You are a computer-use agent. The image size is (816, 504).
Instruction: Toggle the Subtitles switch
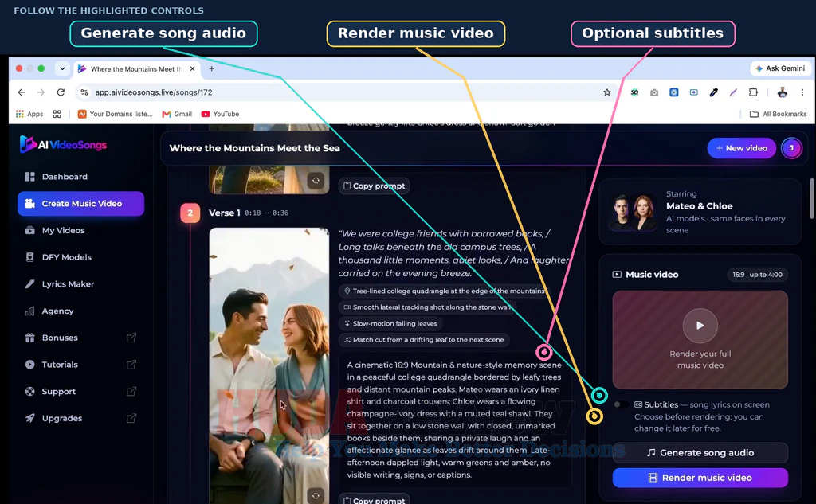[620, 404]
